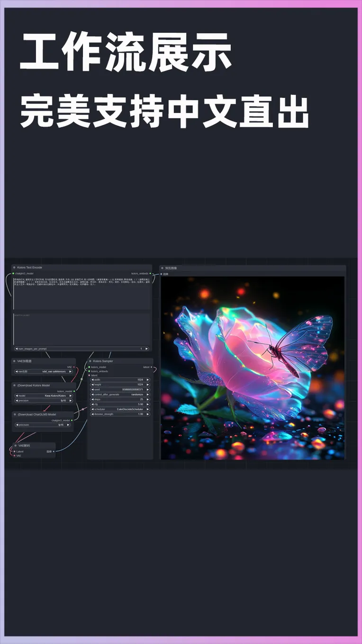Select the VAE加载器 node title
Viewport: 362px width, 644px height.
[x=25, y=361]
